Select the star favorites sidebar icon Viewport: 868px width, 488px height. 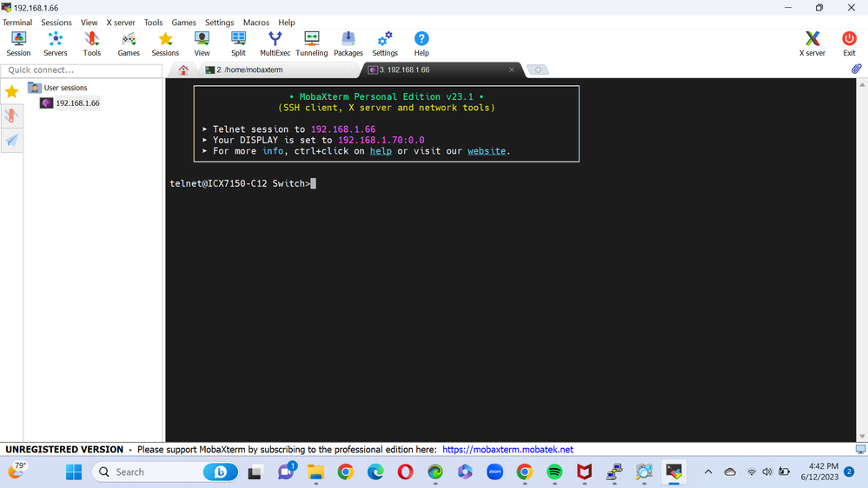11,91
